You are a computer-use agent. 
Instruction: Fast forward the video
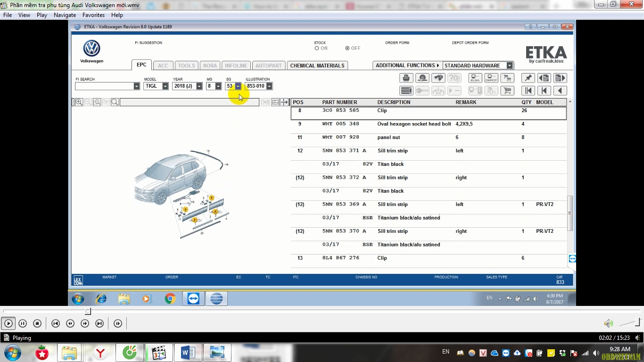[x=85, y=323]
